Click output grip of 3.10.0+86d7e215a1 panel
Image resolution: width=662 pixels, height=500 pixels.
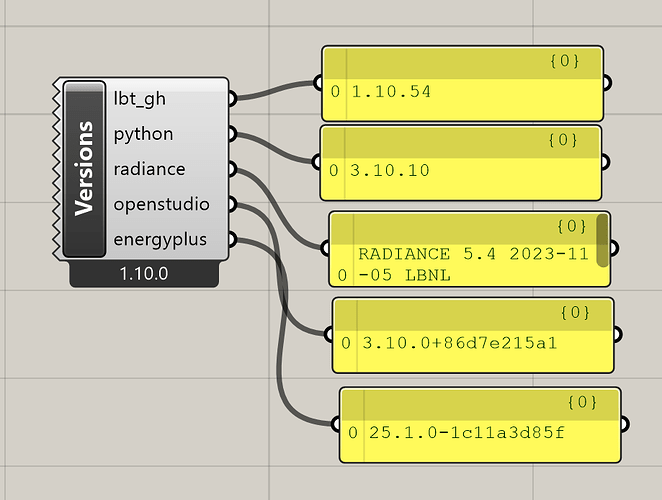tap(618, 334)
